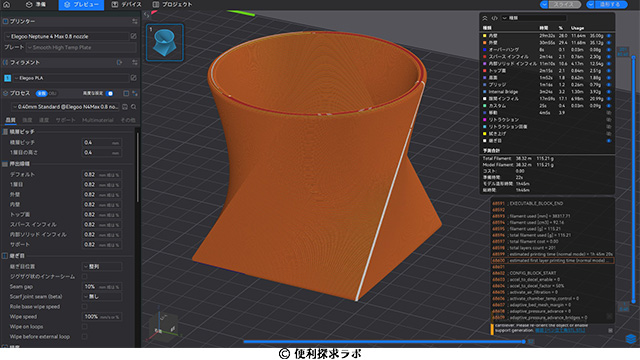Open the warning notification link
The width and height of the screenshot is (640, 360).
560,330
